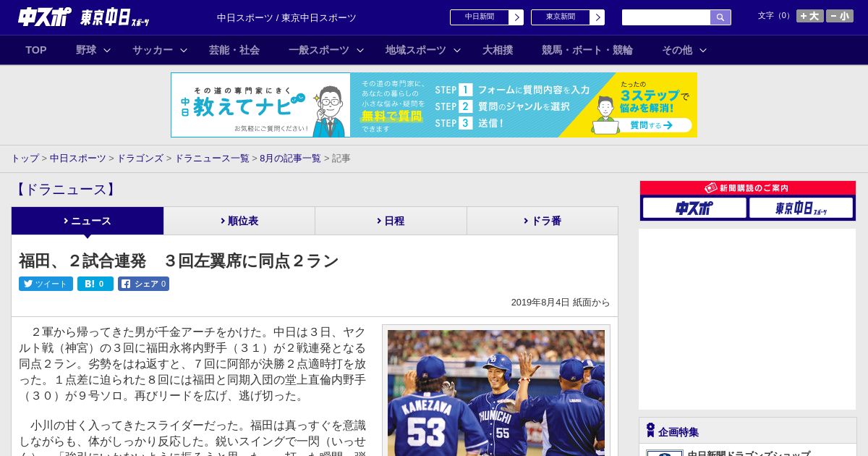Click the 新聞購読のご案内 header banner
This screenshot has width=868, height=456.
click(x=748, y=188)
